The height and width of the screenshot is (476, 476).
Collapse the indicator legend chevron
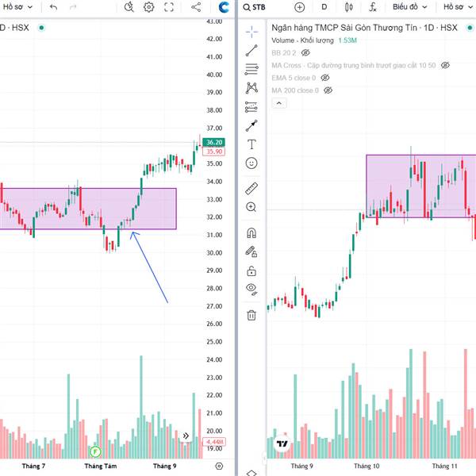coord(279,103)
